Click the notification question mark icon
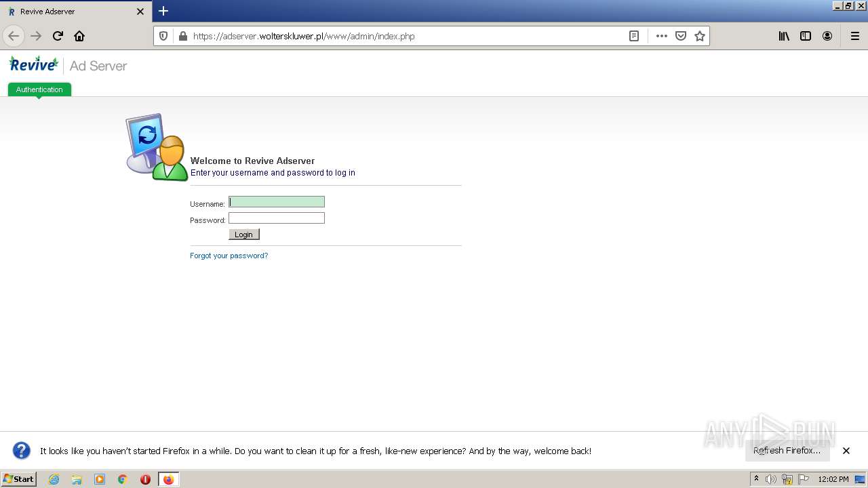The height and width of the screenshot is (488, 868). pyautogui.click(x=22, y=451)
